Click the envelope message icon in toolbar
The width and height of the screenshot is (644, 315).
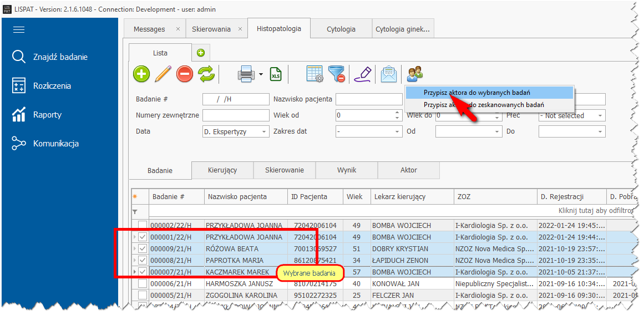click(x=389, y=74)
